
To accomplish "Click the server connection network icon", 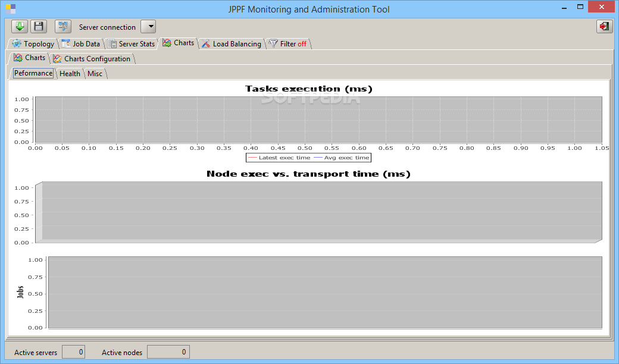I will point(62,27).
